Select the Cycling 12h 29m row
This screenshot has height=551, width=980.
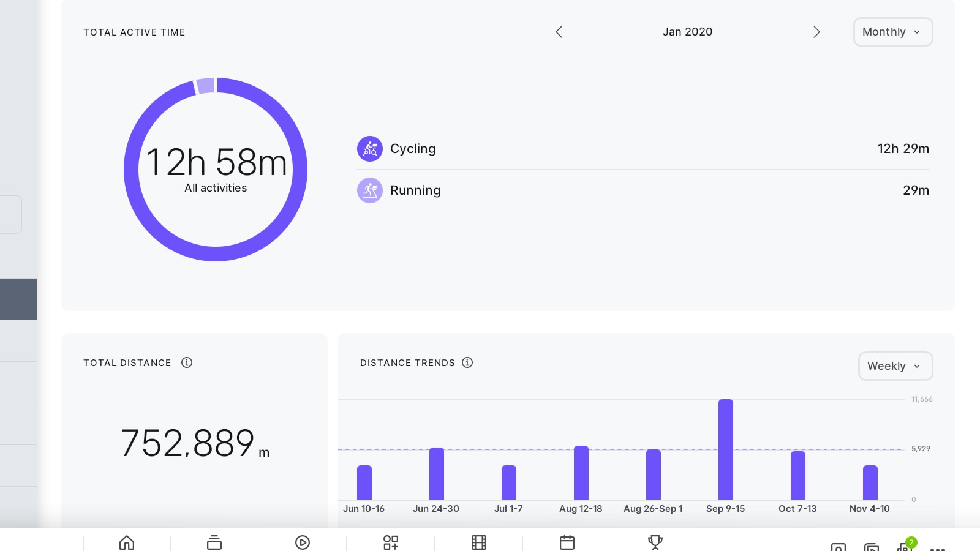point(643,149)
